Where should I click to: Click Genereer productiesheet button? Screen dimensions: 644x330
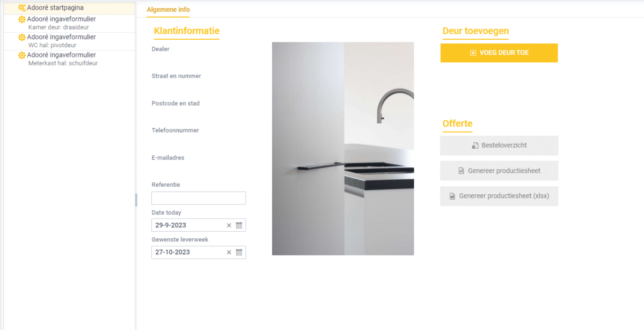coord(499,171)
